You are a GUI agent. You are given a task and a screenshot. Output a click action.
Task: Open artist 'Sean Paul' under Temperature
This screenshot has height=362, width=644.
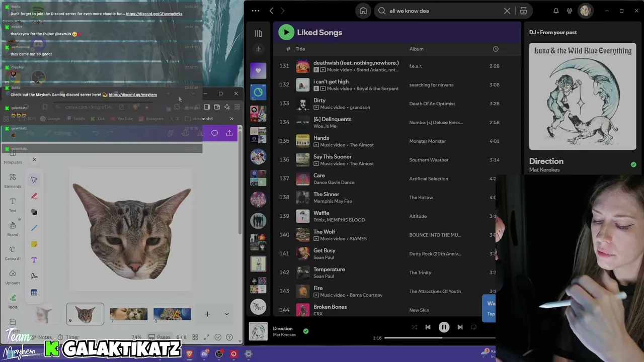pos(324,276)
